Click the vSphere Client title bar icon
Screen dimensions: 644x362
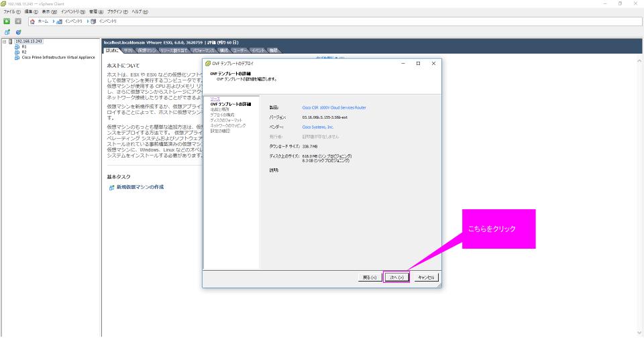coord(4,4)
